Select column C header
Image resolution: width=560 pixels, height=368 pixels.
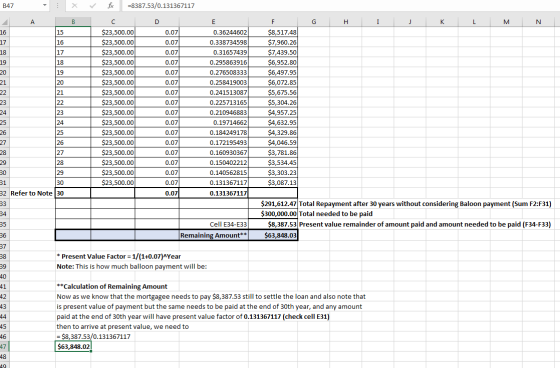click(113, 22)
